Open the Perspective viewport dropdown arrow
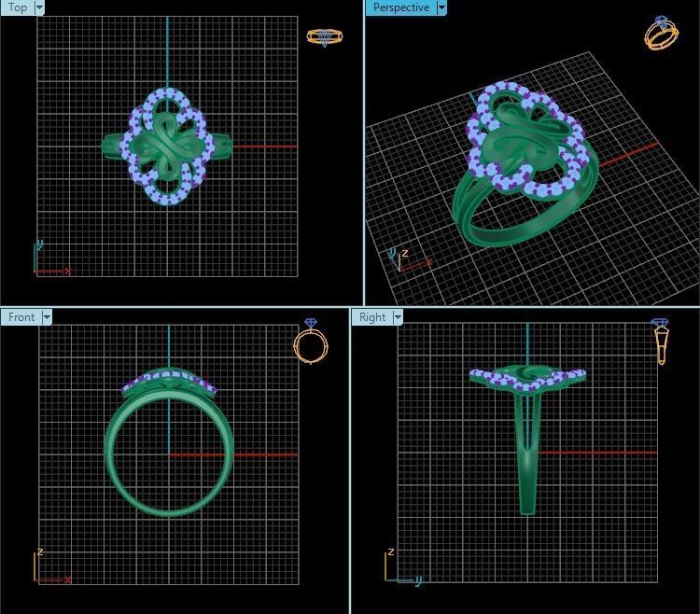This screenshot has width=700, height=614. tap(441, 7)
